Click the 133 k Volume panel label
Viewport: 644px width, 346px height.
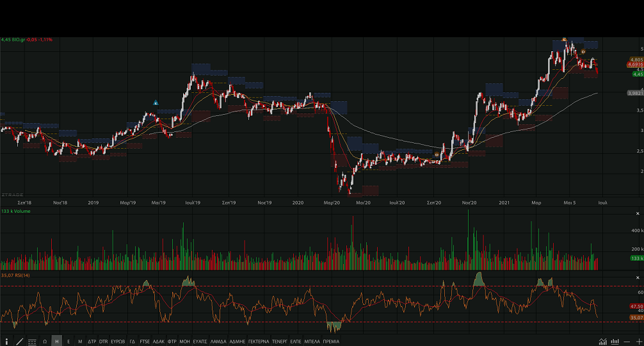[16, 211]
